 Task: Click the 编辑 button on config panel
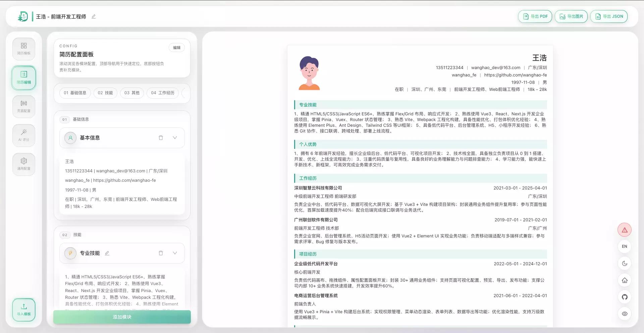(177, 48)
